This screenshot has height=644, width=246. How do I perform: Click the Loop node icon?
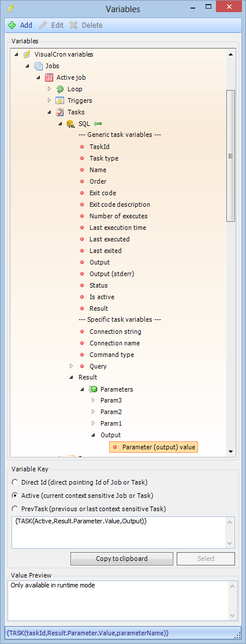(x=61, y=89)
